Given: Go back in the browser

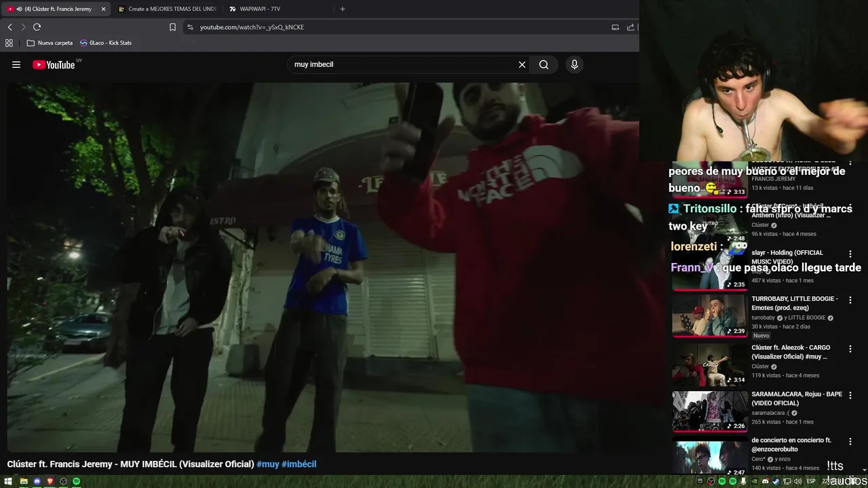Looking at the screenshot, I should (x=9, y=27).
